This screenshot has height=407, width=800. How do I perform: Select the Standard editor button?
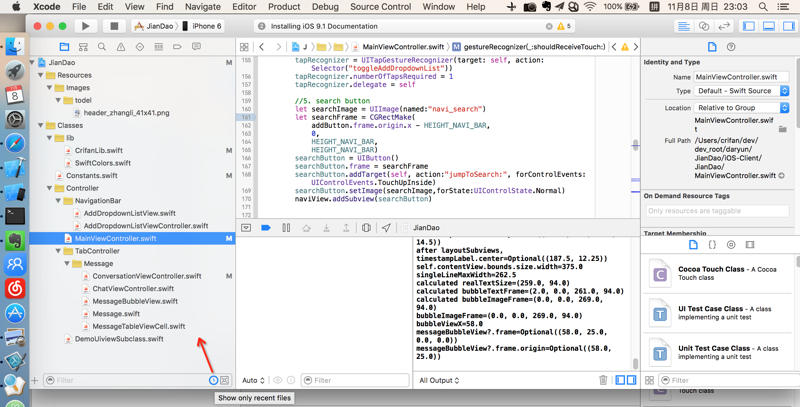click(x=684, y=26)
